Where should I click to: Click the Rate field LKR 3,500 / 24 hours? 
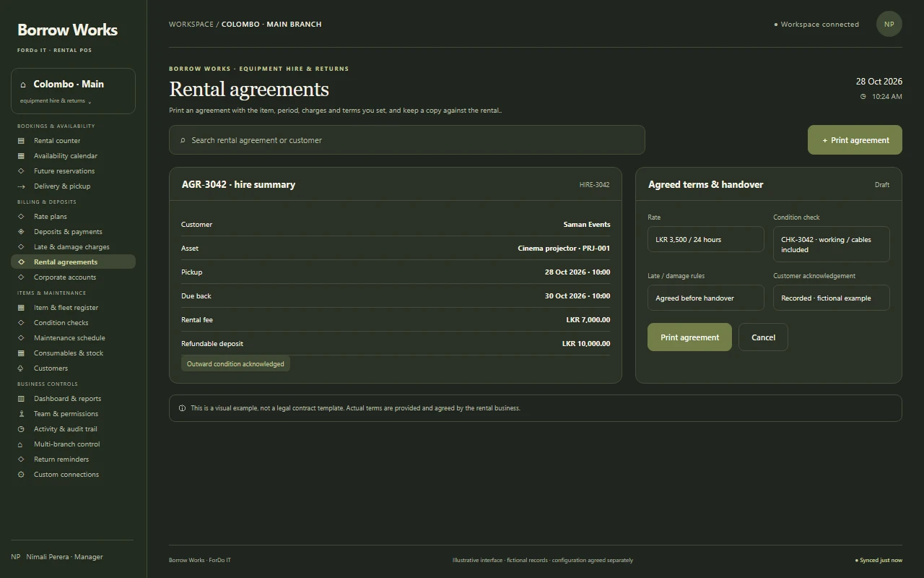[x=706, y=240]
